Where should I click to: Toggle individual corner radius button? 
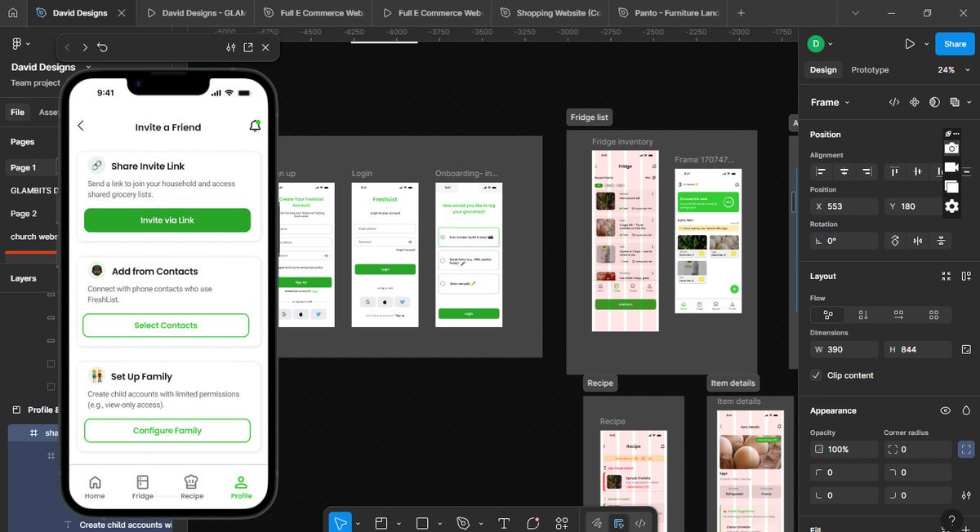tap(966, 449)
